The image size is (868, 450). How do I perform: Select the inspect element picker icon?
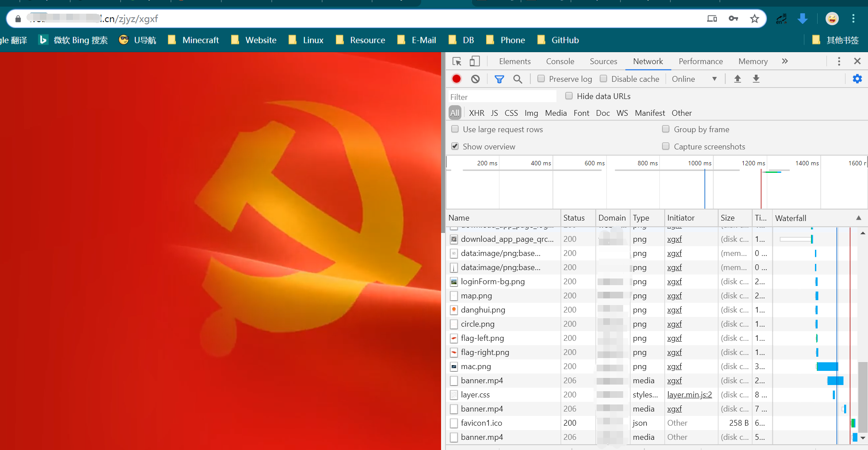tap(457, 61)
